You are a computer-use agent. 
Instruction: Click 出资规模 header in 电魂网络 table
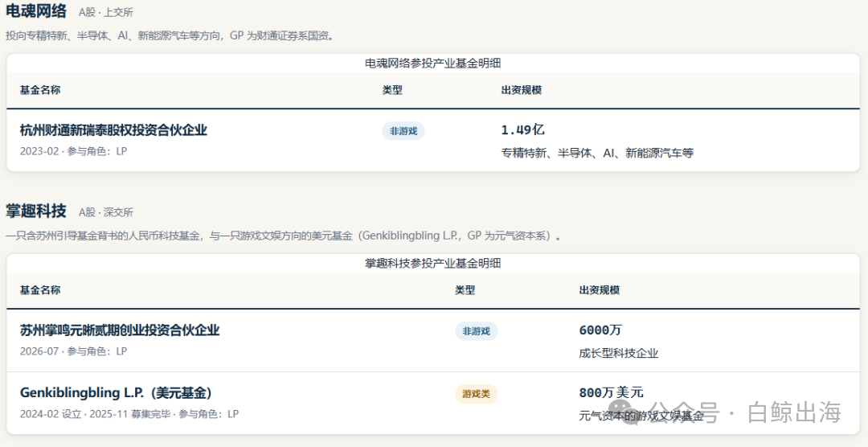click(x=521, y=90)
